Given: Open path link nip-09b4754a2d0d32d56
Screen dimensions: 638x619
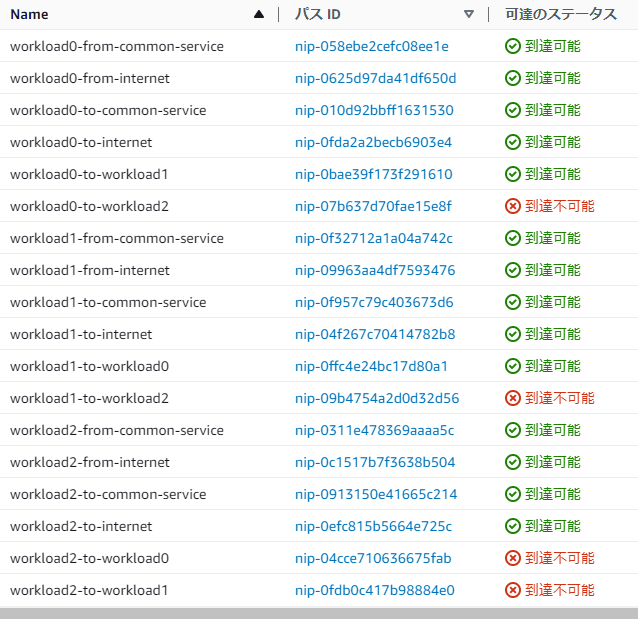Looking at the screenshot, I should pyautogui.click(x=377, y=398).
